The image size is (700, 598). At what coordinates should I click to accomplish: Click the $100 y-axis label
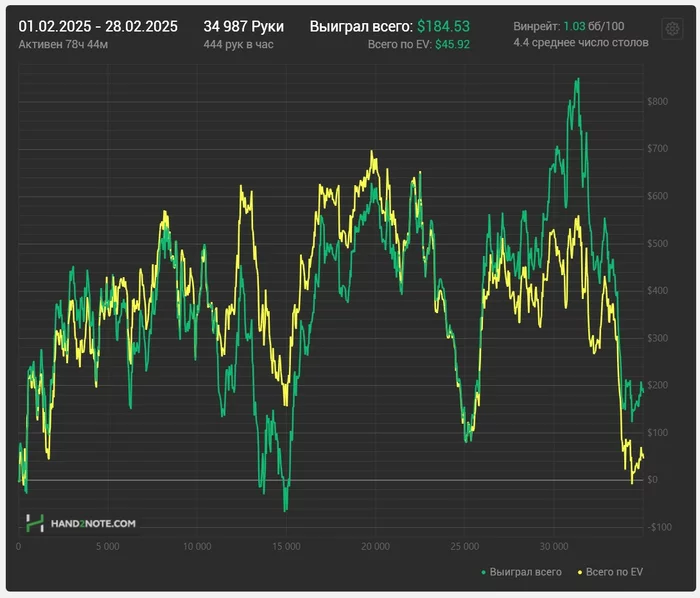(x=658, y=432)
